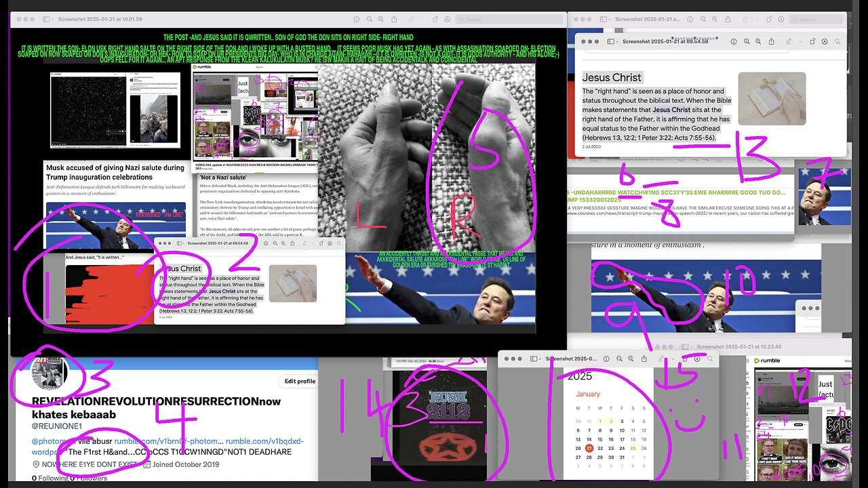Share the calendar screenshot
The height and width of the screenshot is (488, 868).
pyautogui.click(x=644, y=359)
